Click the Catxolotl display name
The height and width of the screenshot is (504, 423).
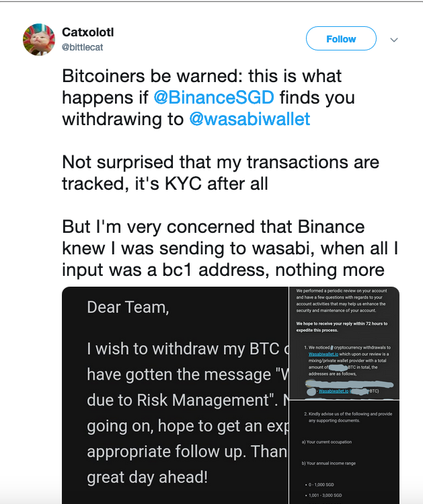pos(87,32)
